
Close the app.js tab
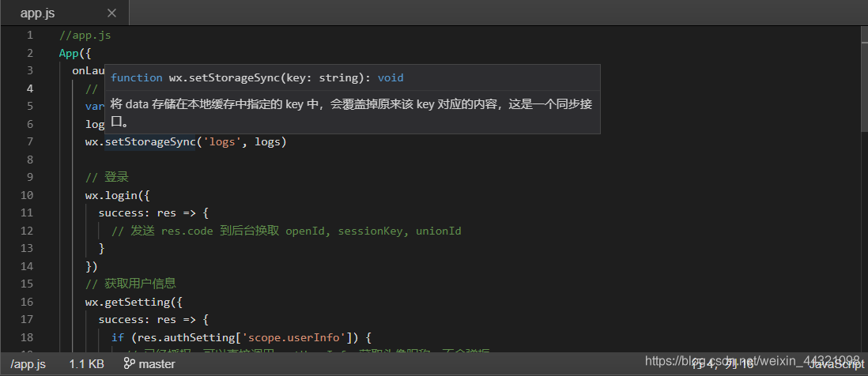pos(111,13)
